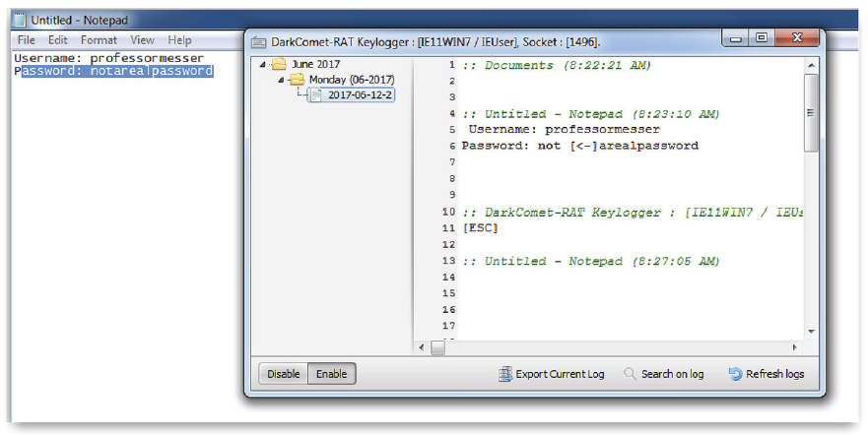
Task: Select the Monday (06-2017) folder icon
Action: 298,80
